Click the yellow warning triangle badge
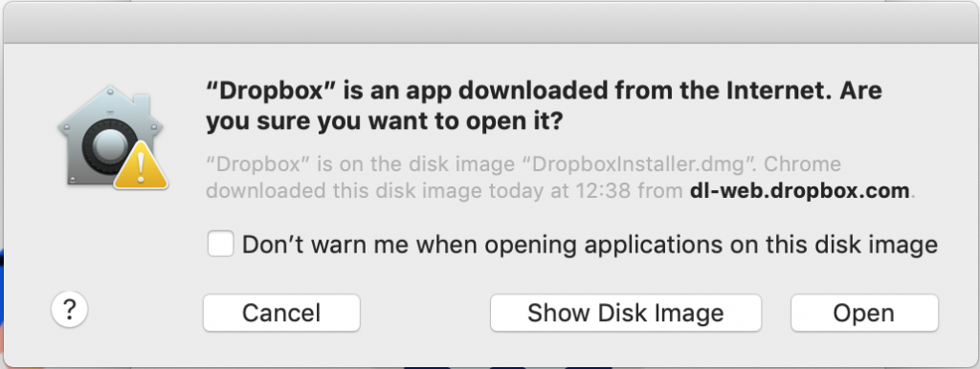980x369 pixels. [x=141, y=164]
